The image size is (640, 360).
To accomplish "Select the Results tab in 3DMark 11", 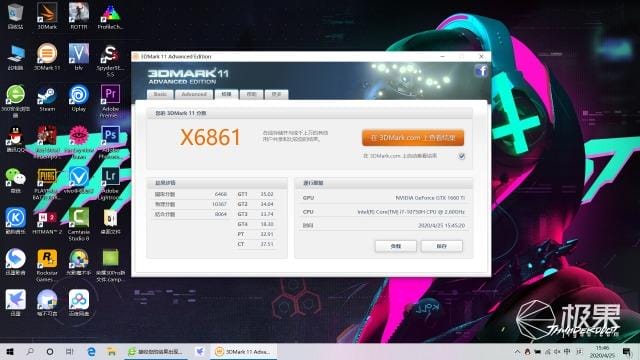I will (227, 94).
